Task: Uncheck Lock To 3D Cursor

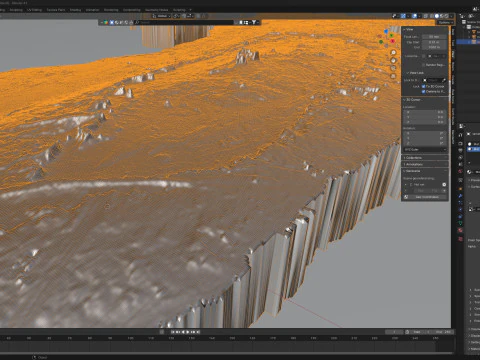Action: [423, 86]
